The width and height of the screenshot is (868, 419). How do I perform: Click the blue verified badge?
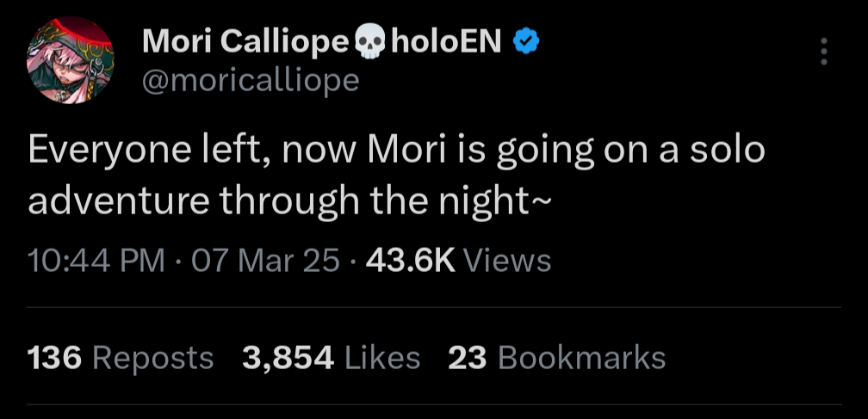(524, 40)
